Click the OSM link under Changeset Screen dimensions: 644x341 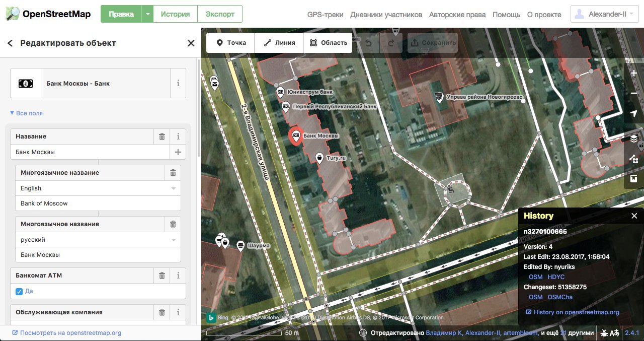pos(535,297)
